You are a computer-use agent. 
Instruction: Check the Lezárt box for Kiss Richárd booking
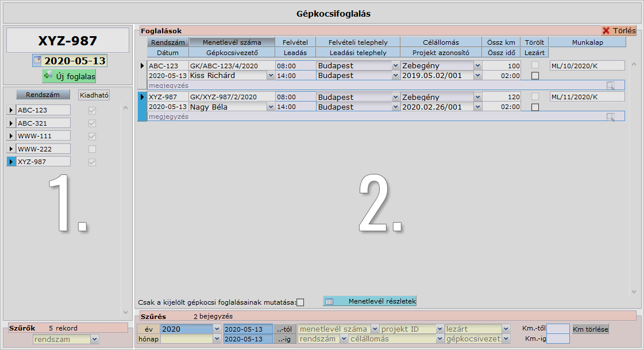[x=535, y=76]
